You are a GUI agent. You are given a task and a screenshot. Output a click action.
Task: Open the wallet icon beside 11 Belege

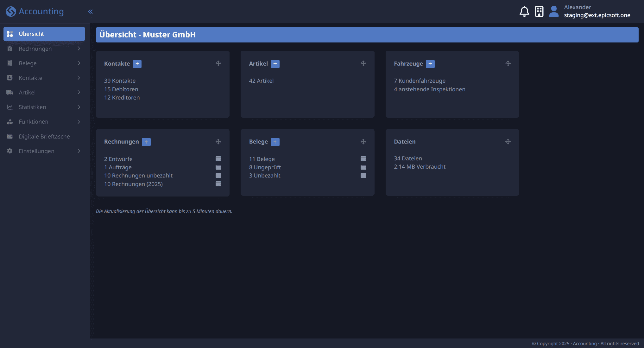coord(363,159)
